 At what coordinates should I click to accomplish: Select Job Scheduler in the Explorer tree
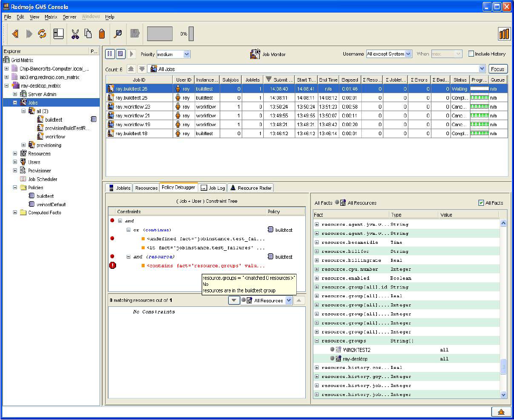(x=42, y=179)
